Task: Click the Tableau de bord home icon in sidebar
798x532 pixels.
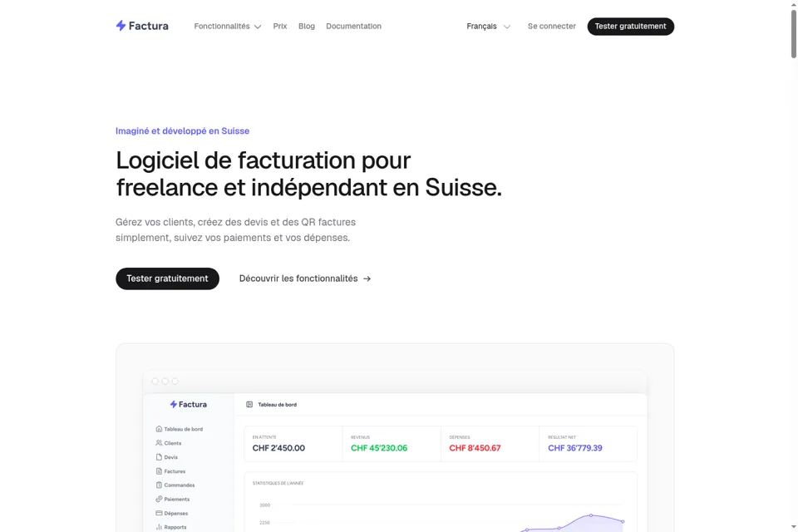Action: coord(159,429)
